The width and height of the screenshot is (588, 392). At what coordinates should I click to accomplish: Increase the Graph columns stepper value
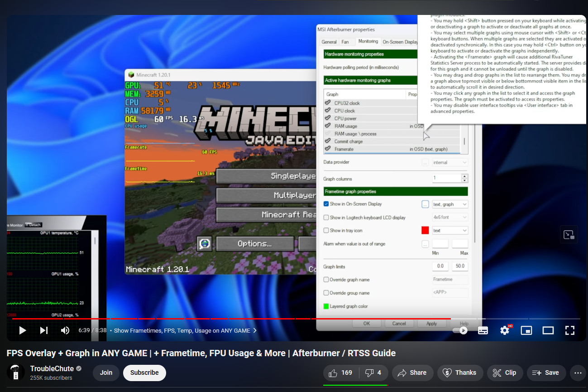tap(465, 176)
